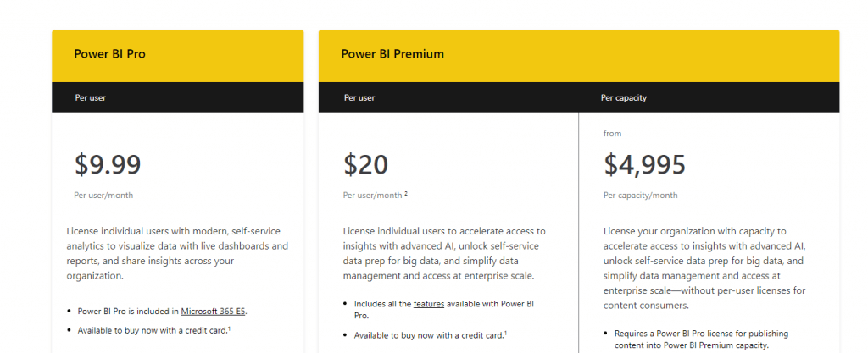
Task: Click Per capacity/month label
Action: pos(640,195)
